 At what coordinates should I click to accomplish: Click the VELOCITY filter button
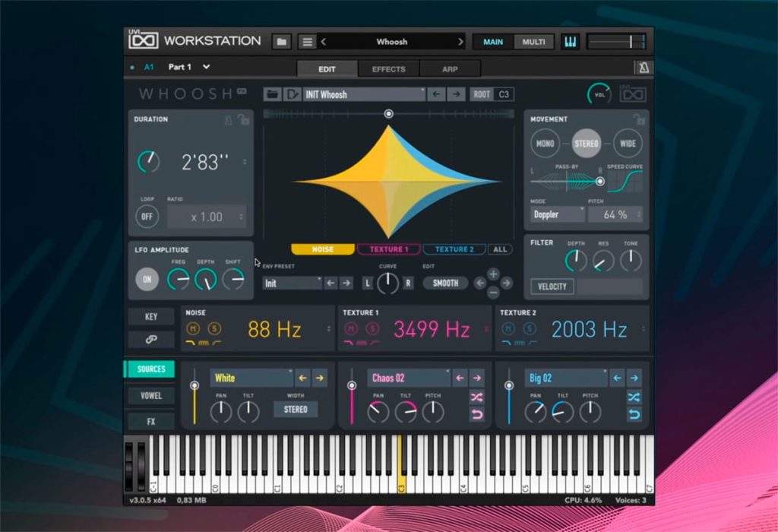tap(552, 287)
